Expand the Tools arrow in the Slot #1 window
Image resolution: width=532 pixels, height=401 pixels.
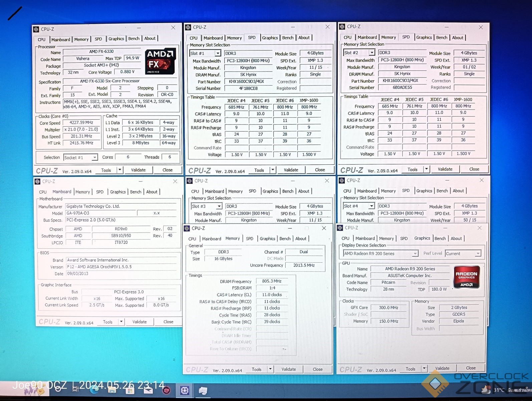pyautogui.click(x=273, y=170)
